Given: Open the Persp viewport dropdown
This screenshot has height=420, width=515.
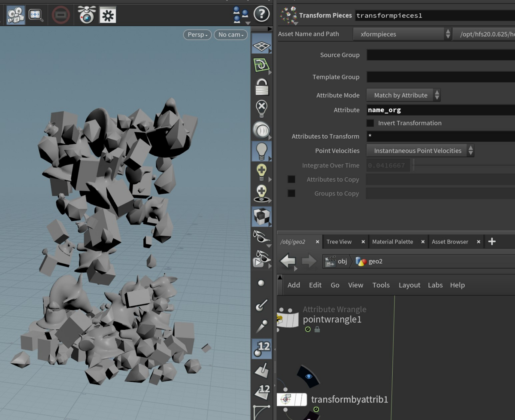Looking at the screenshot, I should click(x=197, y=35).
